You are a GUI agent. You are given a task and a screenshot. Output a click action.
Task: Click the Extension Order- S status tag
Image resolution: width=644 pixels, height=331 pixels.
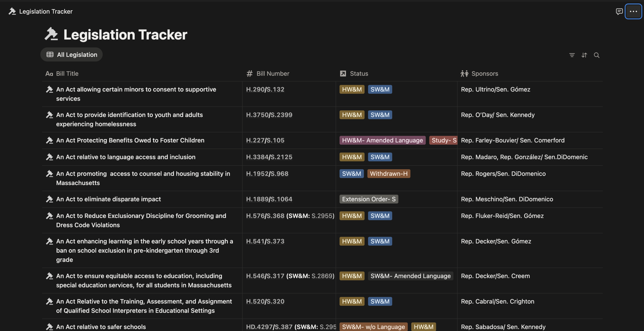coord(369,199)
